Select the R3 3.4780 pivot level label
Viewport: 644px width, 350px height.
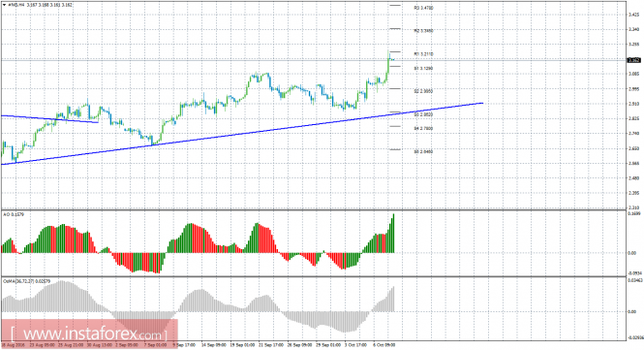[423, 8]
